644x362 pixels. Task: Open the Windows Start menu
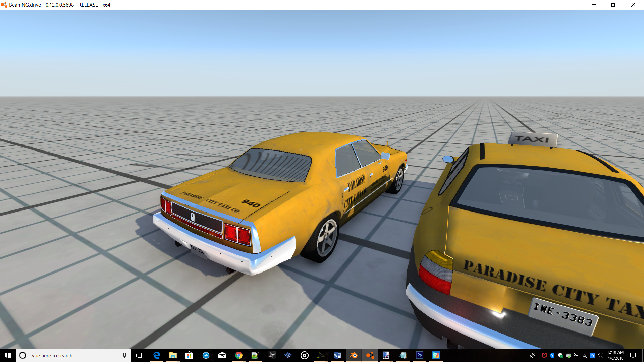8,355
